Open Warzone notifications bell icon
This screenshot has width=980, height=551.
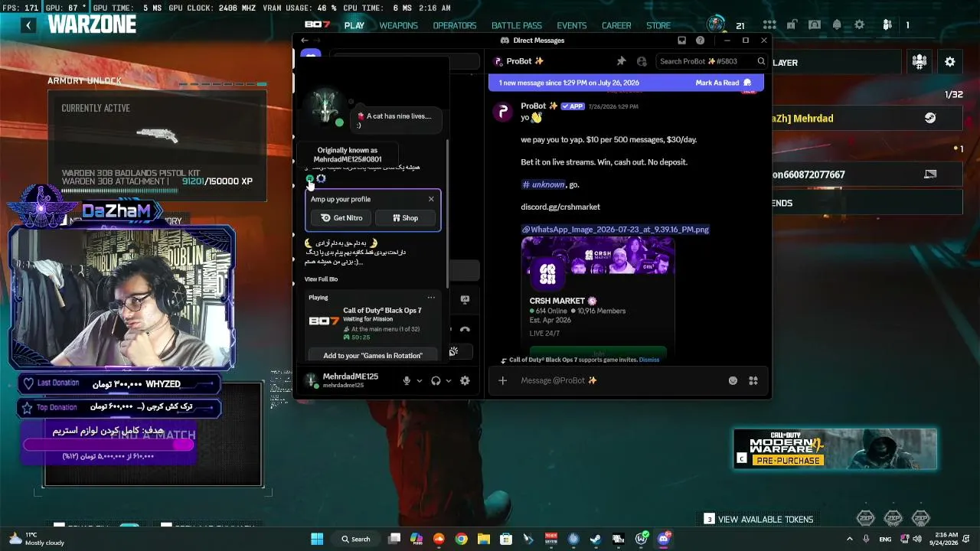pyautogui.click(x=837, y=25)
